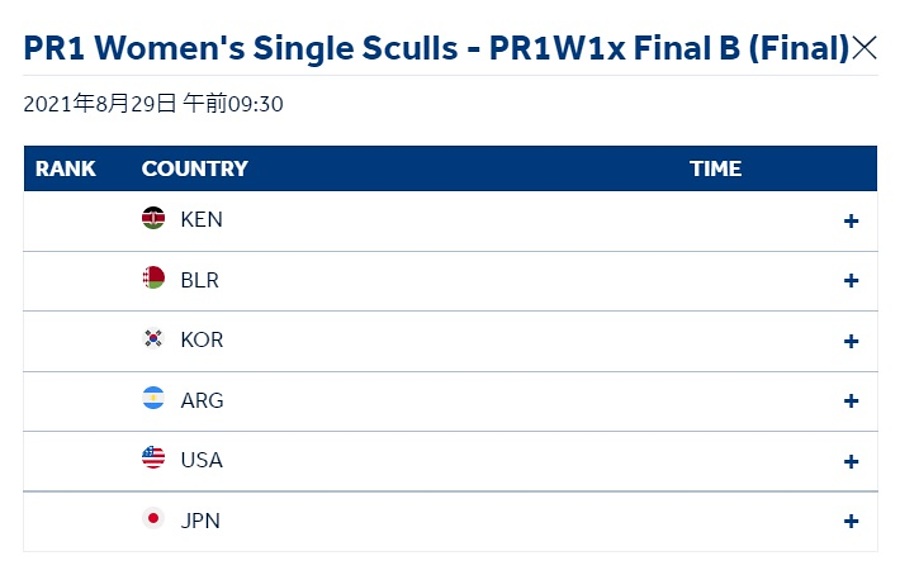Open the JPN row details

[x=851, y=521]
